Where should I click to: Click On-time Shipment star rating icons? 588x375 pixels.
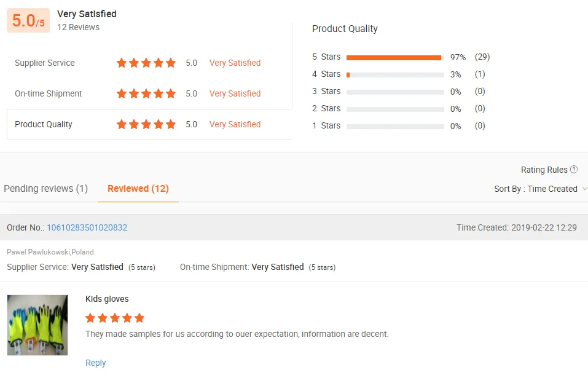pos(146,93)
